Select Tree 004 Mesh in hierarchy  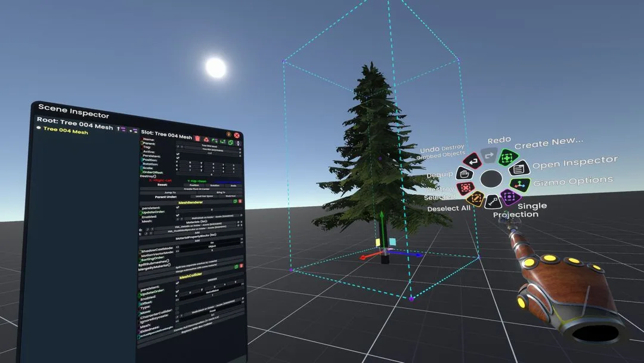[x=66, y=130]
